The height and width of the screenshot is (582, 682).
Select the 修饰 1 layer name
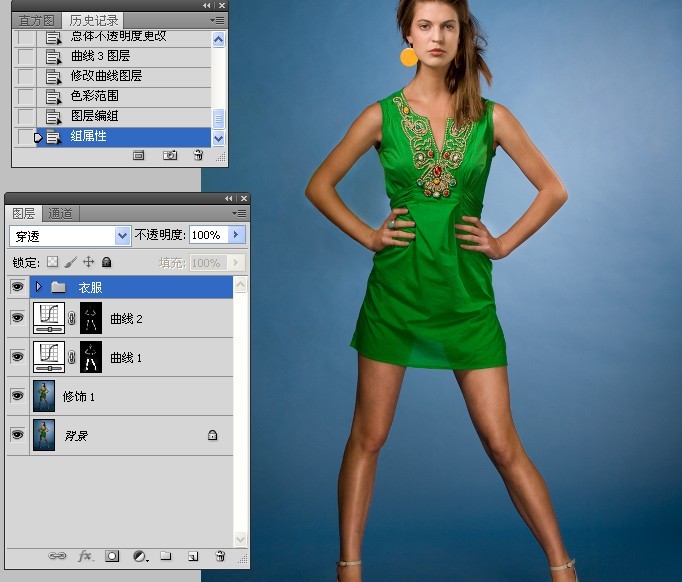click(x=79, y=397)
